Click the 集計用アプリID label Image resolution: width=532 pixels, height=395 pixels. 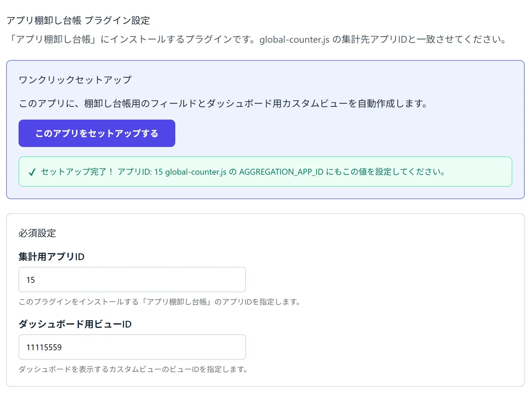(52, 257)
